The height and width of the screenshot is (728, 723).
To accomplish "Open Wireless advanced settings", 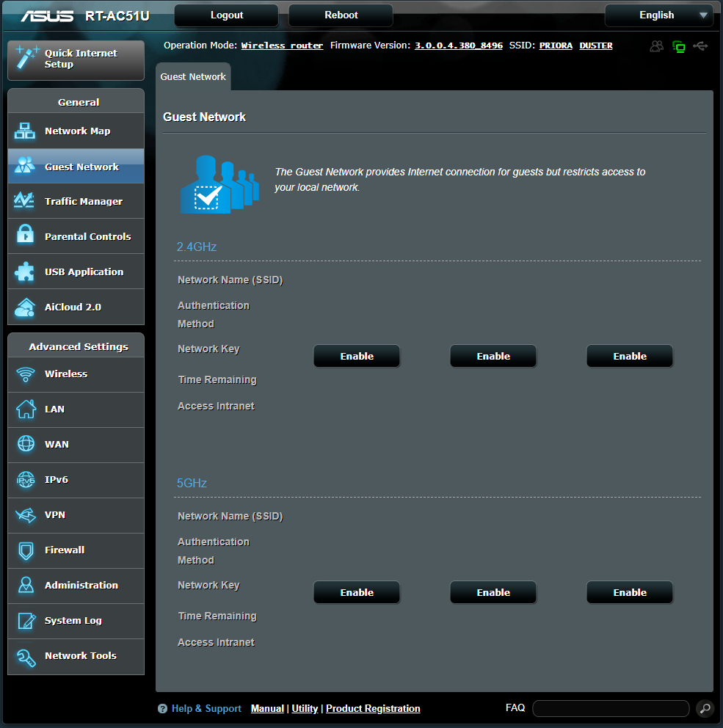I will 76,374.
